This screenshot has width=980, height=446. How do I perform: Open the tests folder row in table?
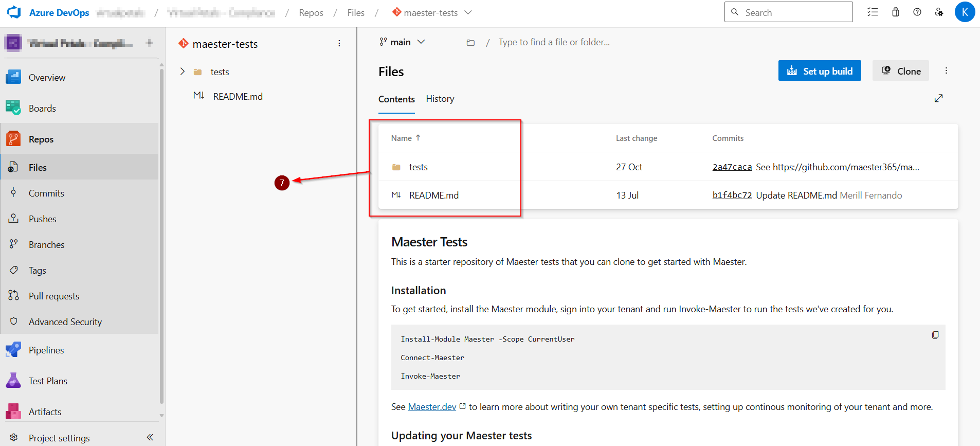[x=668, y=167]
